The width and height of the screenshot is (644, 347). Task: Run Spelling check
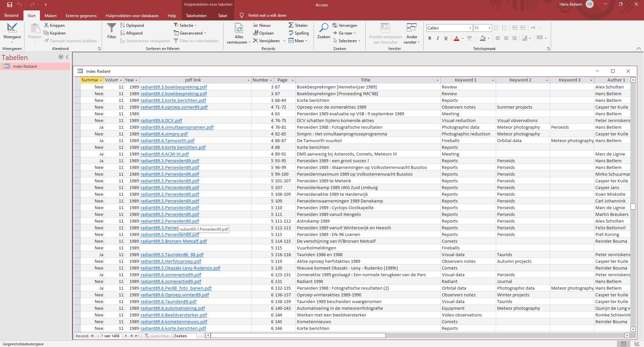tap(299, 33)
